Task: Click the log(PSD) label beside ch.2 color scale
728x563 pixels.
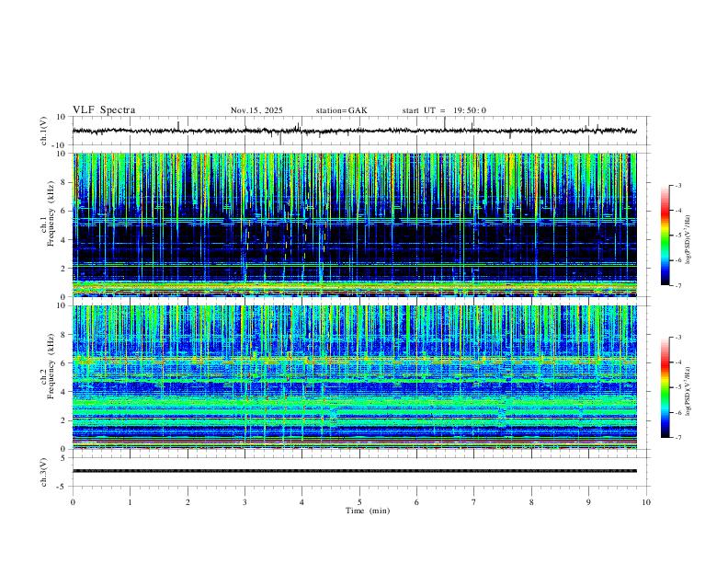Action: (x=688, y=392)
